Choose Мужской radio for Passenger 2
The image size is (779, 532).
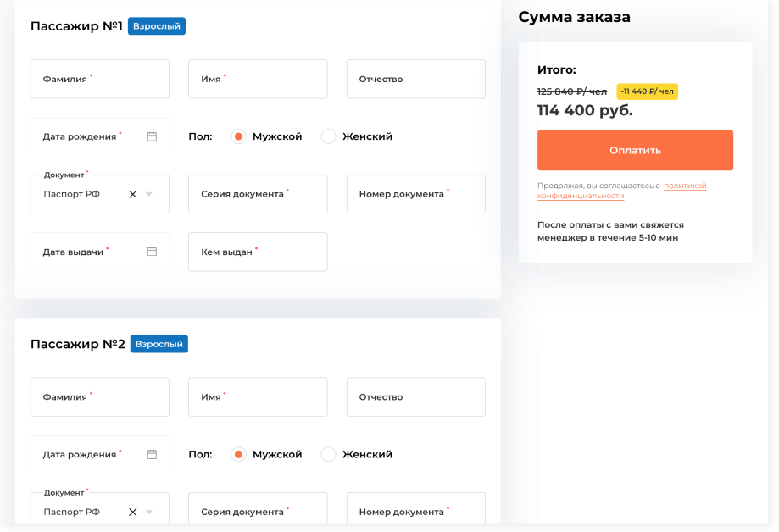tap(239, 454)
